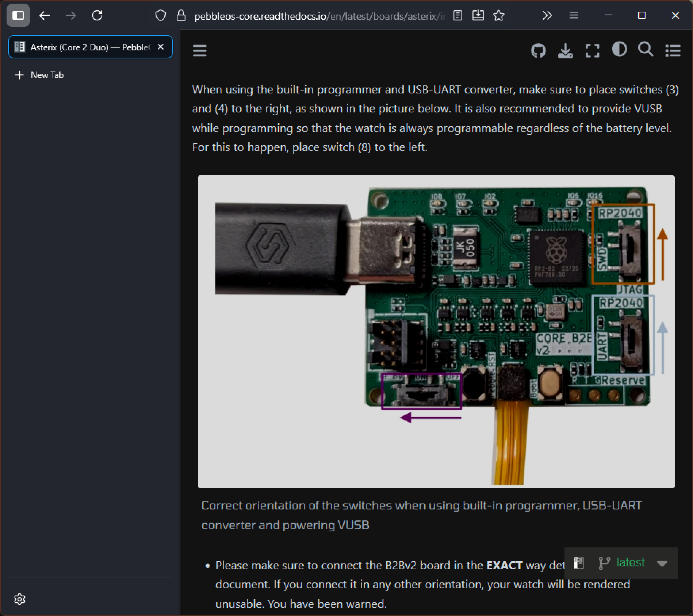Go forward to the next page
Screen dimensions: 693x616
[71, 15]
